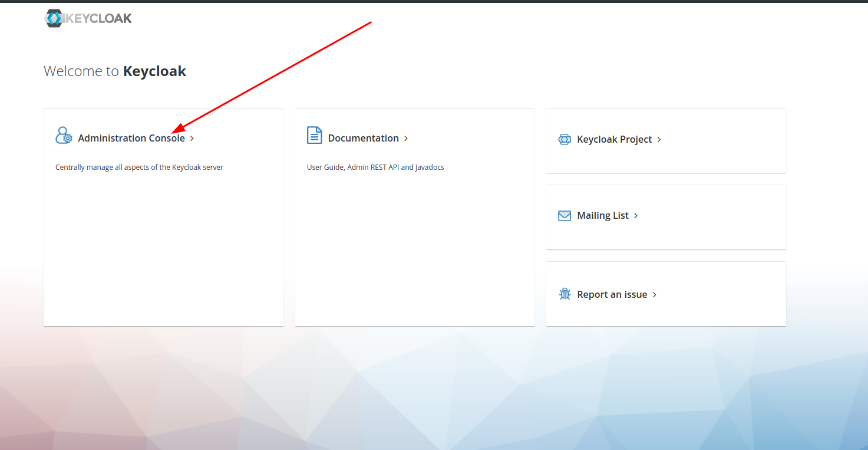Open the Report an issue link
Viewport: 868px width, 450px height.
pyautogui.click(x=612, y=294)
